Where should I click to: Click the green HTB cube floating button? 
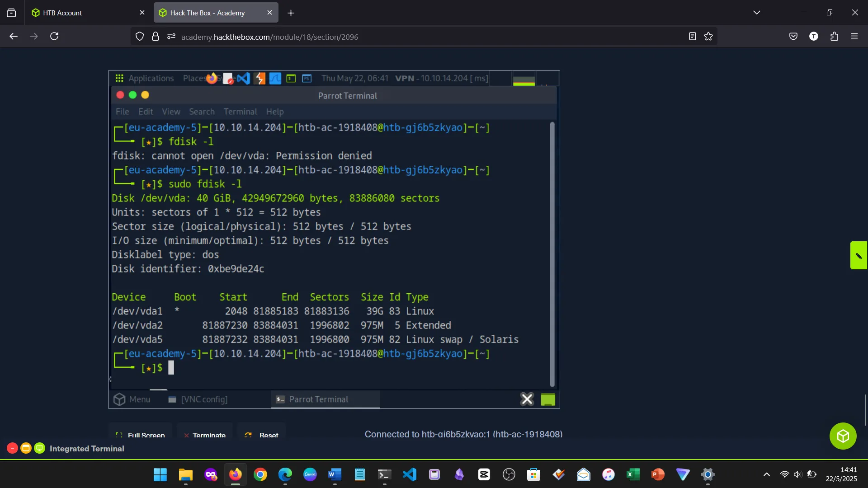pos(843,436)
